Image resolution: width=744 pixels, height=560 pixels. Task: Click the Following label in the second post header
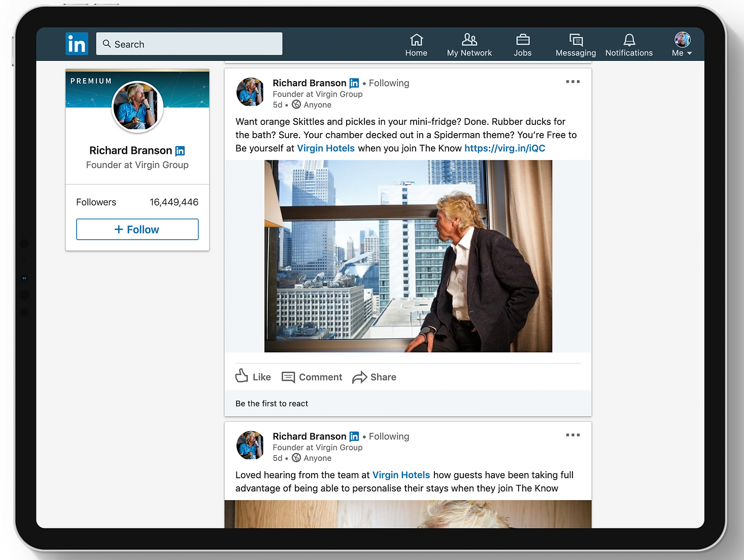pyautogui.click(x=389, y=436)
